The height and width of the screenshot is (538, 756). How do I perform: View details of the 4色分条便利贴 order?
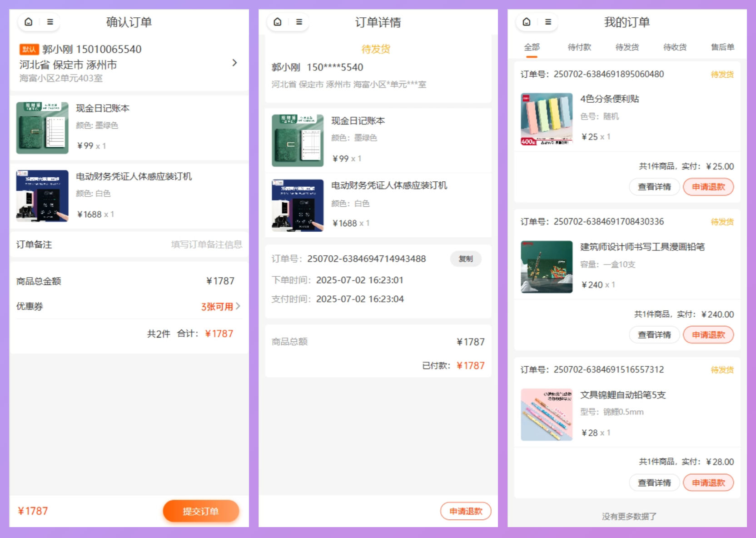pos(654,187)
